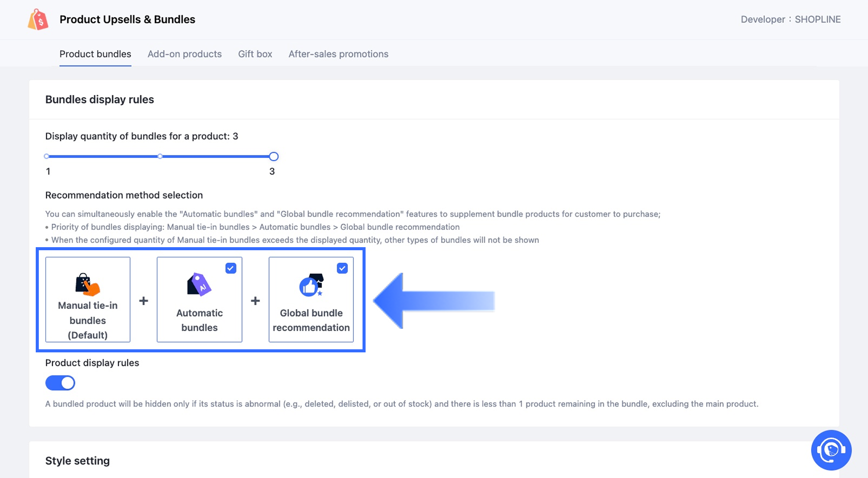Uncheck the Automatic bundles checkbox
The width and height of the screenshot is (868, 478).
[231, 268]
